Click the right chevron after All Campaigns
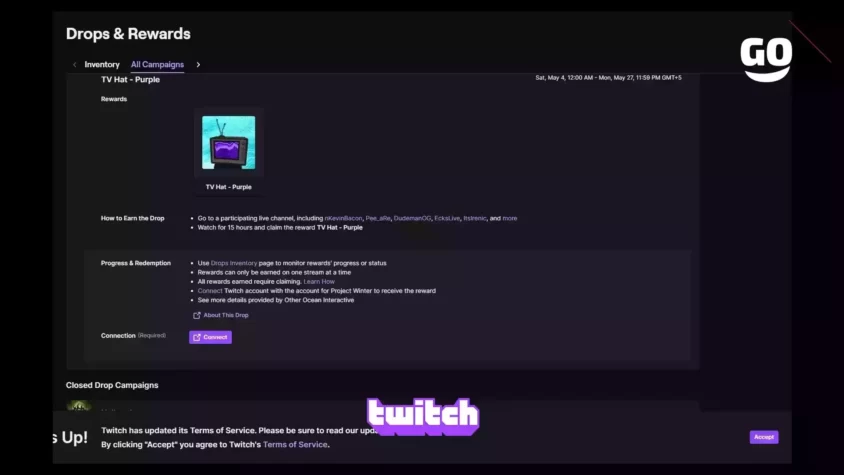Screen dimensions: 844x475 pyautogui.click(x=198, y=65)
